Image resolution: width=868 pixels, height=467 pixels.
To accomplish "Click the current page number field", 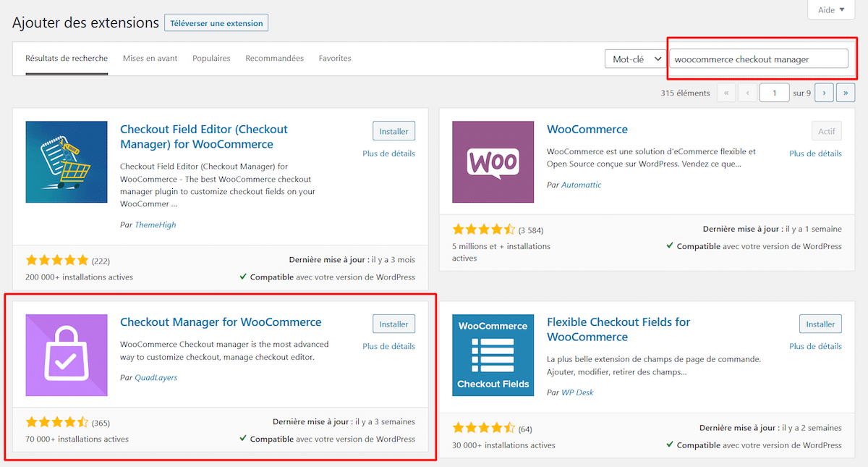I will (x=774, y=93).
